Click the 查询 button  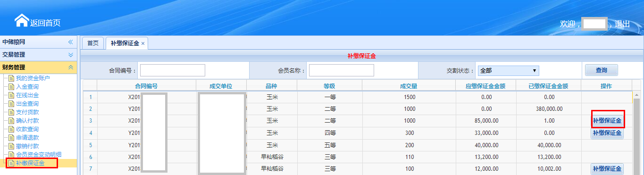pyautogui.click(x=601, y=70)
